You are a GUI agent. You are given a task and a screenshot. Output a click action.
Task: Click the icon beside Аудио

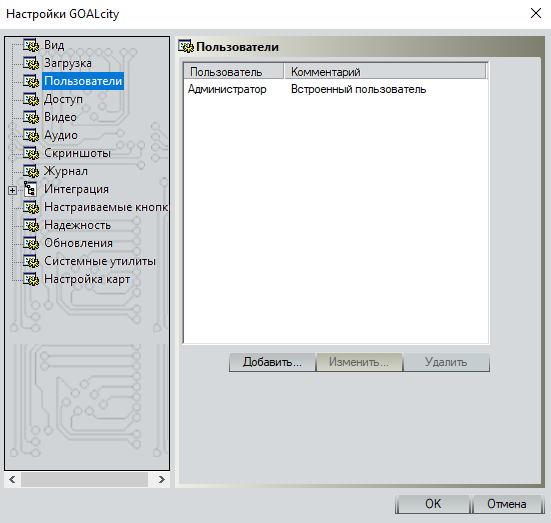click(x=31, y=135)
